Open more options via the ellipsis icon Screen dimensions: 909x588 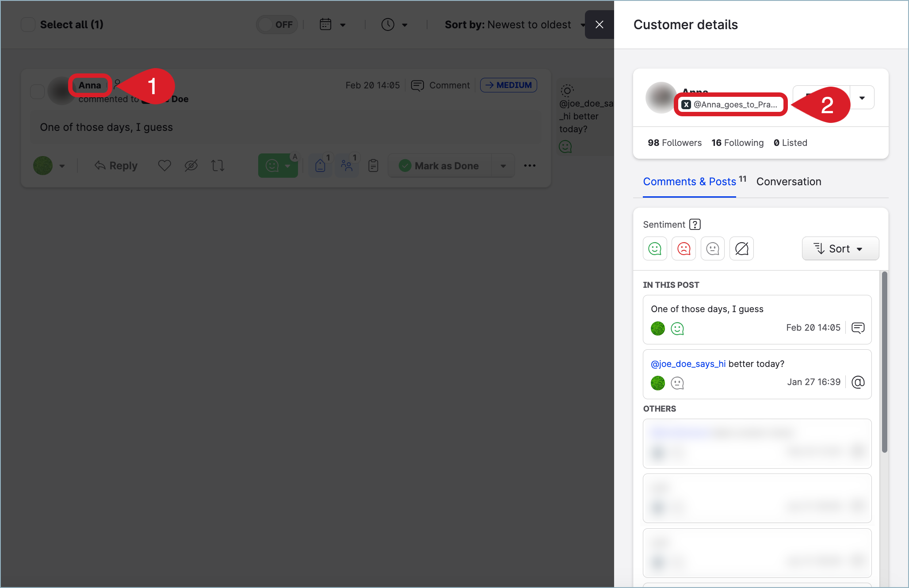(529, 165)
